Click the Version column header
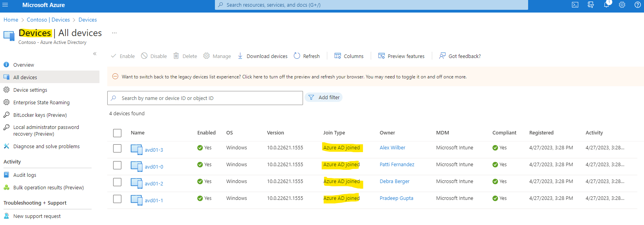Image resolution: width=644 pixels, height=225 pixels. point(276,132)
